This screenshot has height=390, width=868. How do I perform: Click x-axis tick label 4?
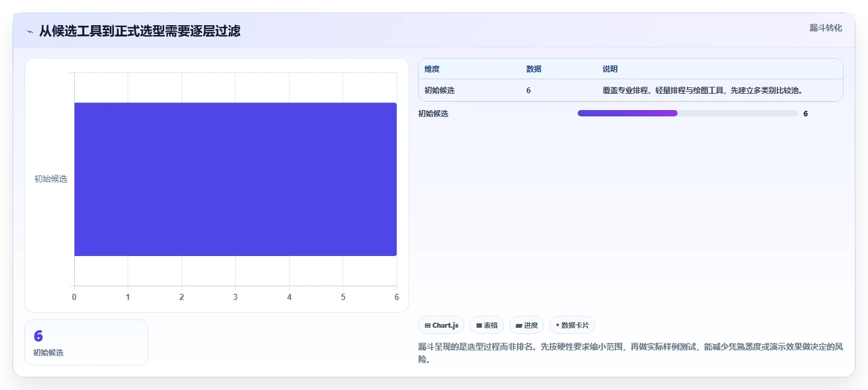(x=289, y=297)
